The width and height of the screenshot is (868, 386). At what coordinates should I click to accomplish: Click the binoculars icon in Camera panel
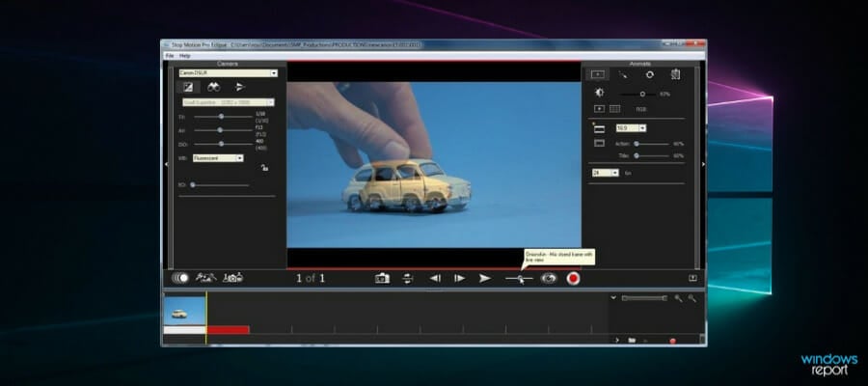point(214,87)
